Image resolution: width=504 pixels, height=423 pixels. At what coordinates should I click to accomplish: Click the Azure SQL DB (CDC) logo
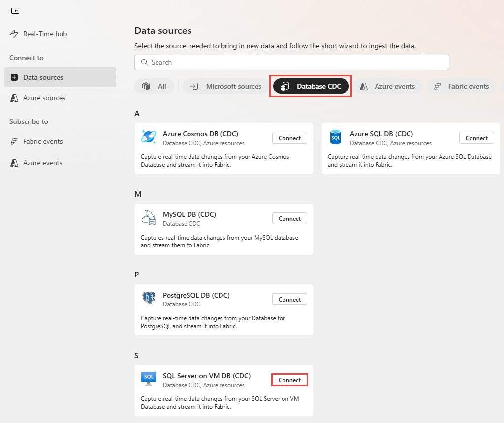point(336,137)
